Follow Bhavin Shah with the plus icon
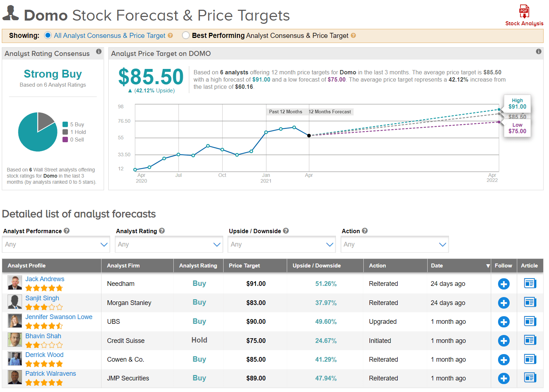This screenshot has height=392, width=549. 503,340
